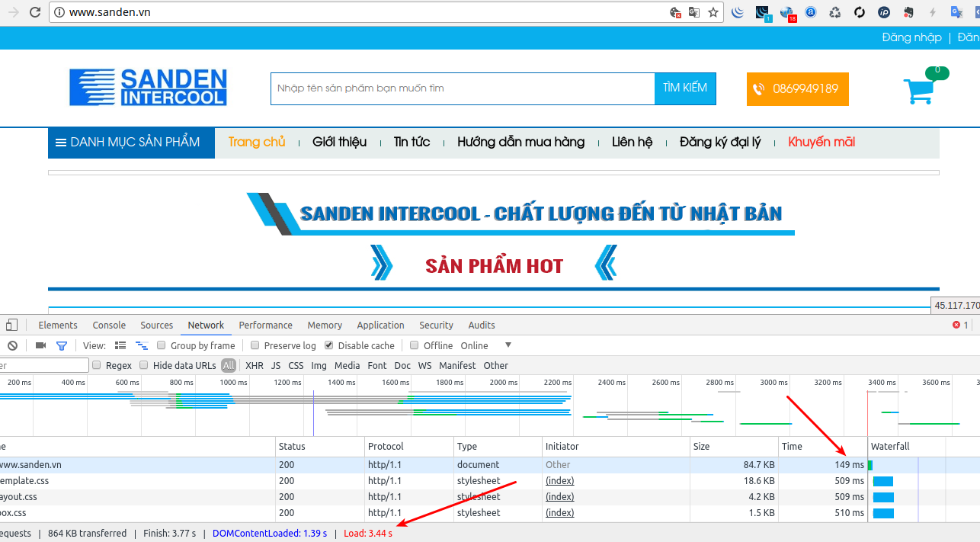Open the Khuyến mãi menu link
980x542 pixels.
[821, 142]
